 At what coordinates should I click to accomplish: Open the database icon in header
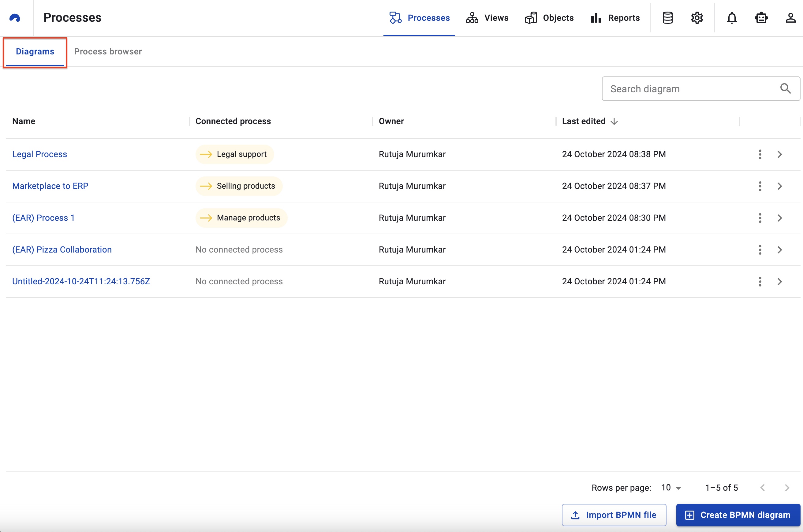tap(667, 18)
